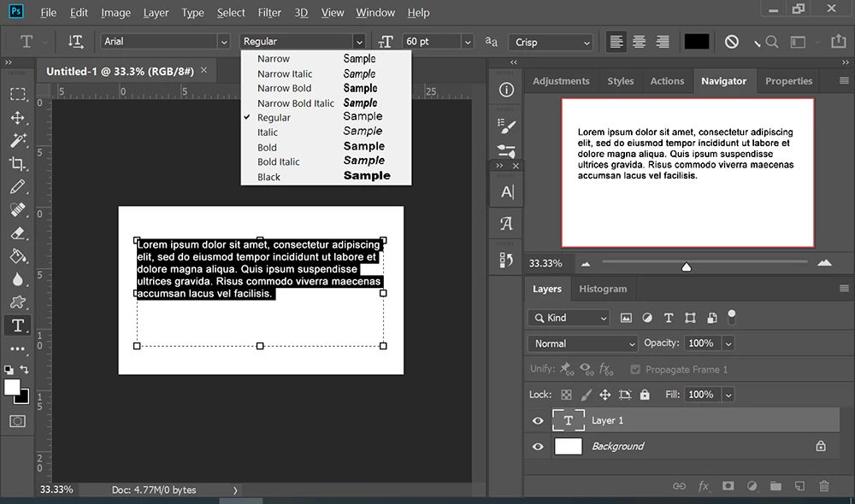This screenshot has height=504, width=855.
Task: Toggle visibility of the Background layer
Action: point(538,446)
